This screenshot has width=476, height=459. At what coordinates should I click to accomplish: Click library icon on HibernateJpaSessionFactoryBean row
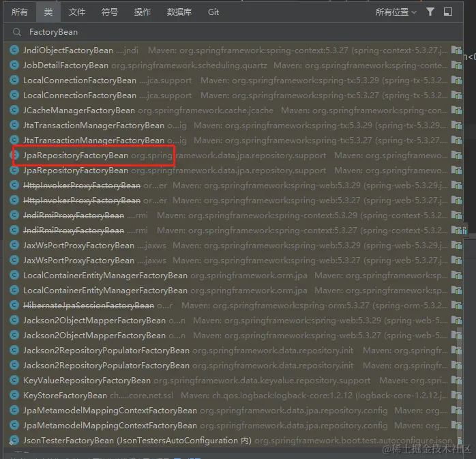point(456,306)
